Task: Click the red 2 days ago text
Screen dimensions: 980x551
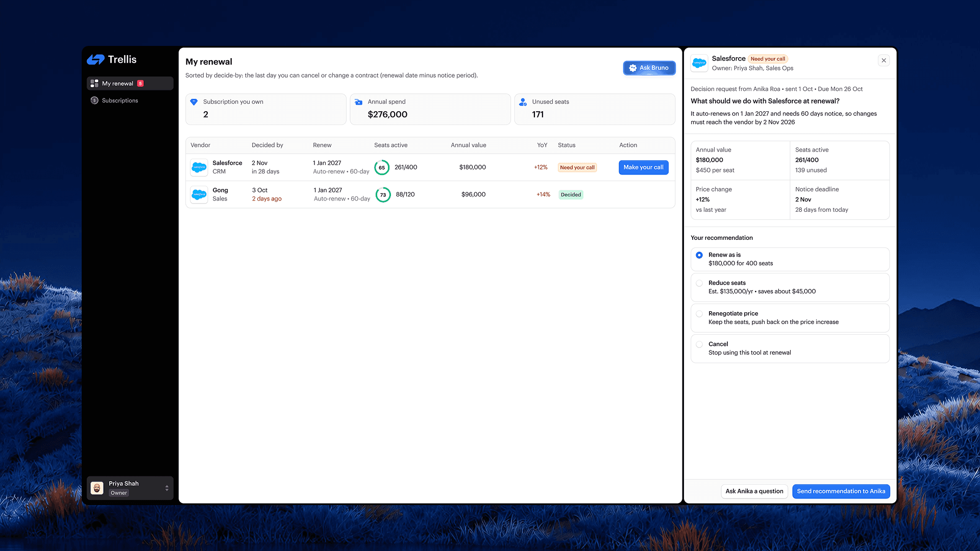Action: 267,199
